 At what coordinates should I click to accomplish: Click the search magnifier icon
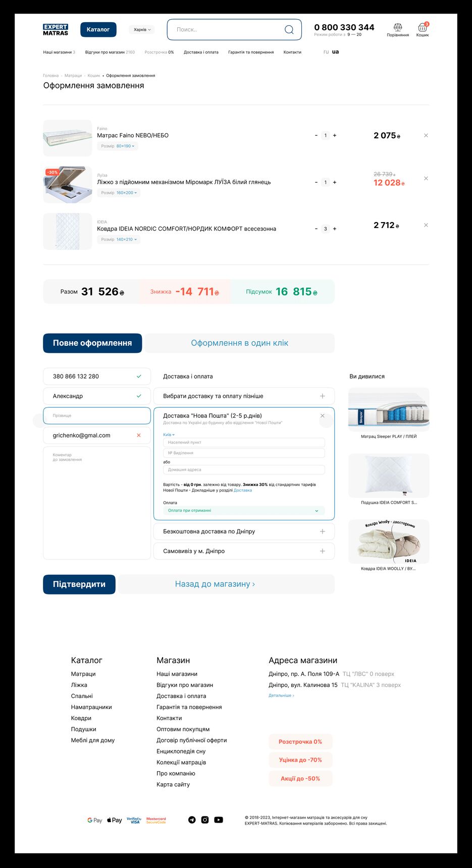[289, 30]
